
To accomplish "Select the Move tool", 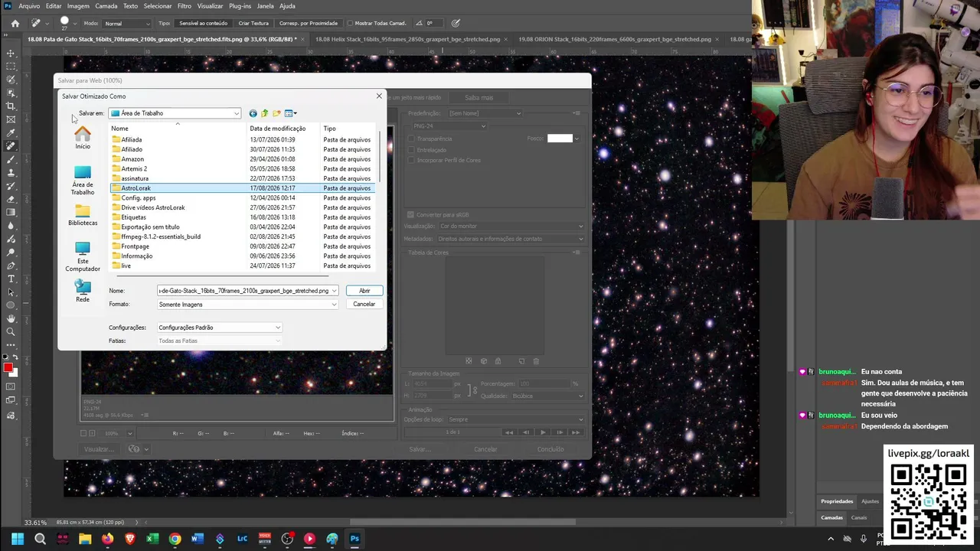I will pyautogui.click(x=11, y=54).
